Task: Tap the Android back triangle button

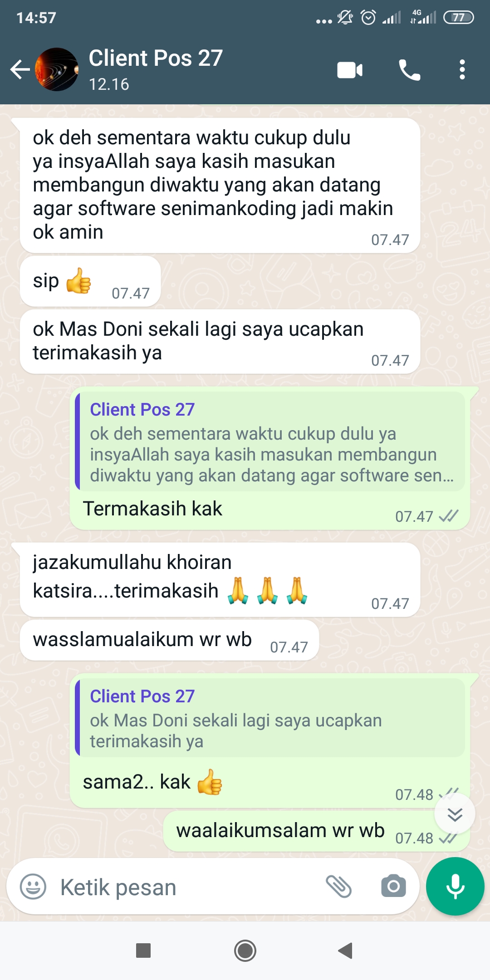Action: pyautogui.click(x=346, y=951)
